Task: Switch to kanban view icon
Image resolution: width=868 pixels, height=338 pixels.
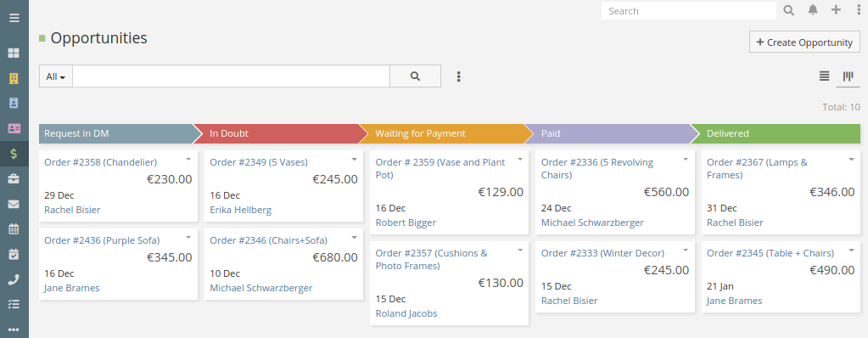Action: [848, 76]
